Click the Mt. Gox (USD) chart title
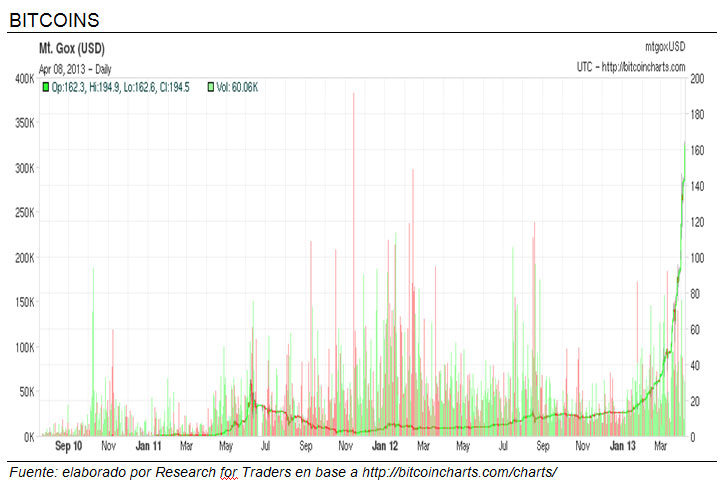 tap(72, 48)
